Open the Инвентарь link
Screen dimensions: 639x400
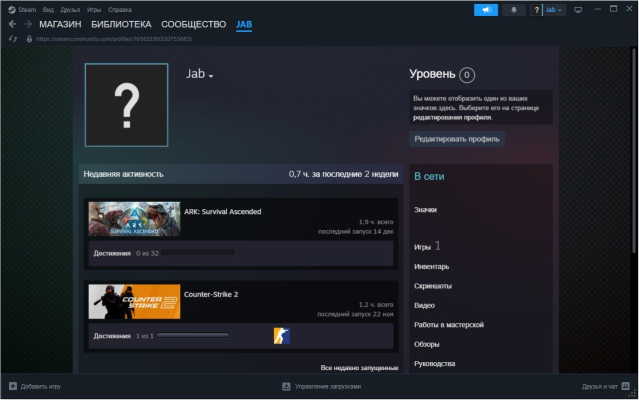pos(431,266)
